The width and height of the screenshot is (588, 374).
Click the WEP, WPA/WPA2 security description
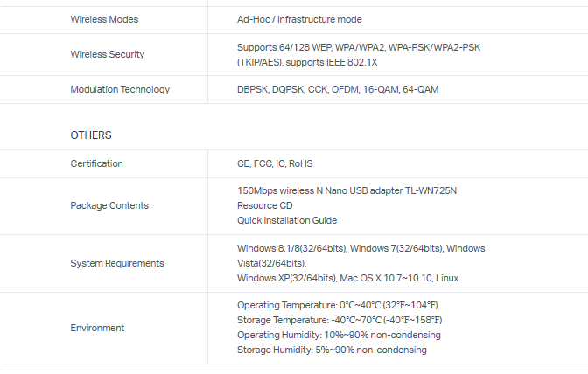(358, 47)
